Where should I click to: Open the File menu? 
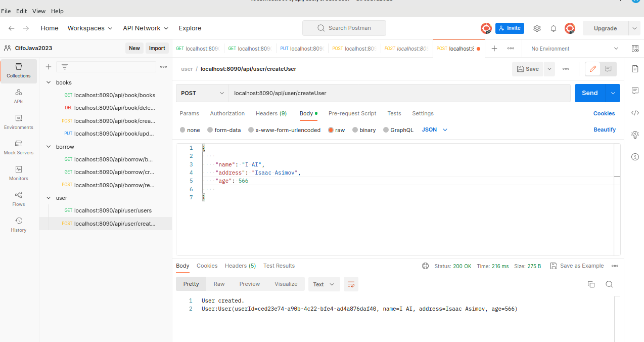coord(6,11)
